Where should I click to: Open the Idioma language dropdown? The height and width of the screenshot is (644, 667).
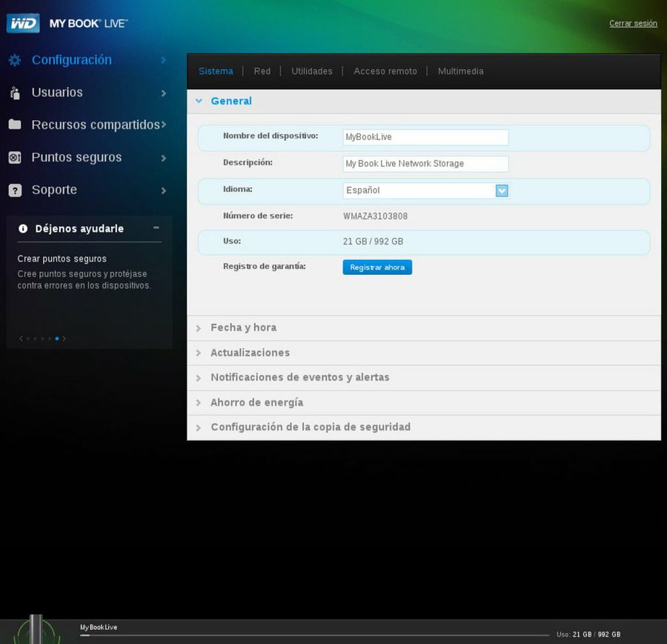[x=502, y=190]
